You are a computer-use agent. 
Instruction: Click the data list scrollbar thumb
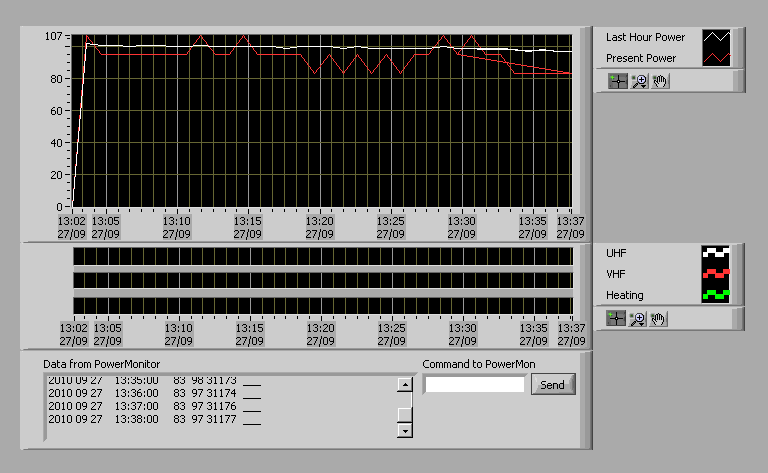point(405,414)
